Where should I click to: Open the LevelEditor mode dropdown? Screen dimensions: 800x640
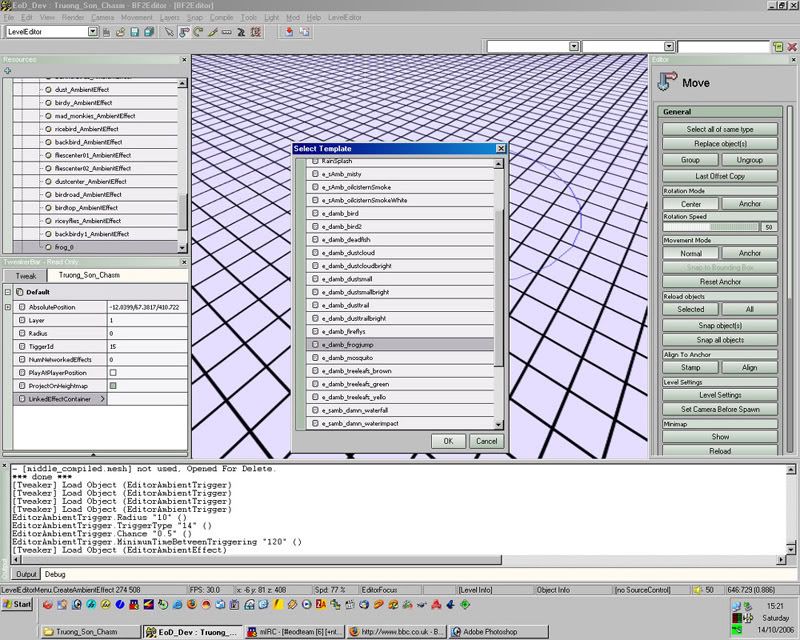pos(92,32)
